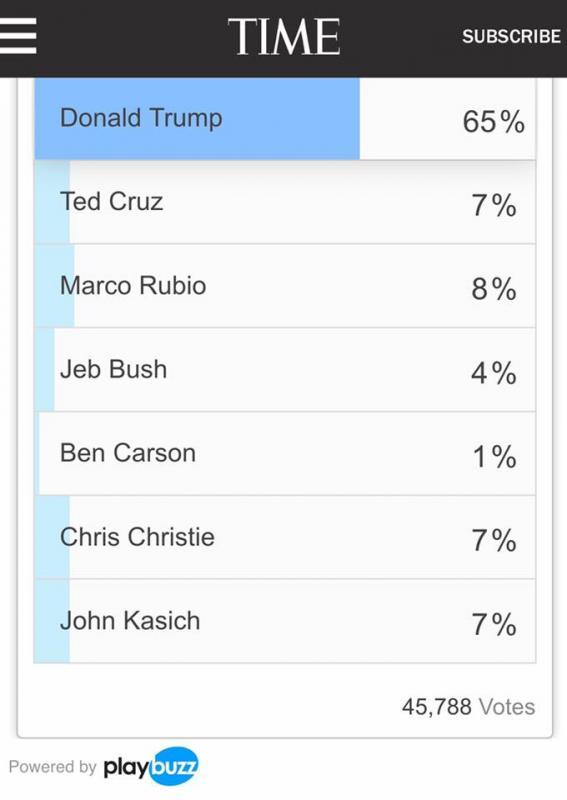Click Marco Rubio's 8% figure
567x800 pixels.
(x=494, y=289)
